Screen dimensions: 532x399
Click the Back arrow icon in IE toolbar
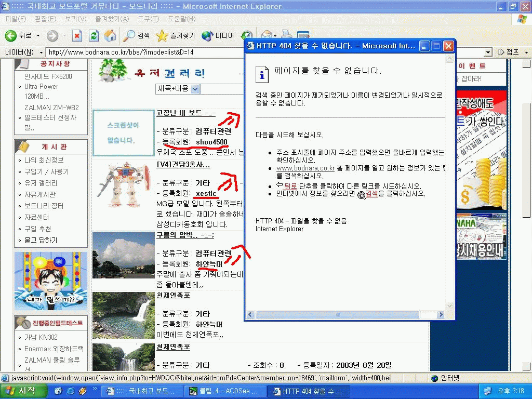10,35
